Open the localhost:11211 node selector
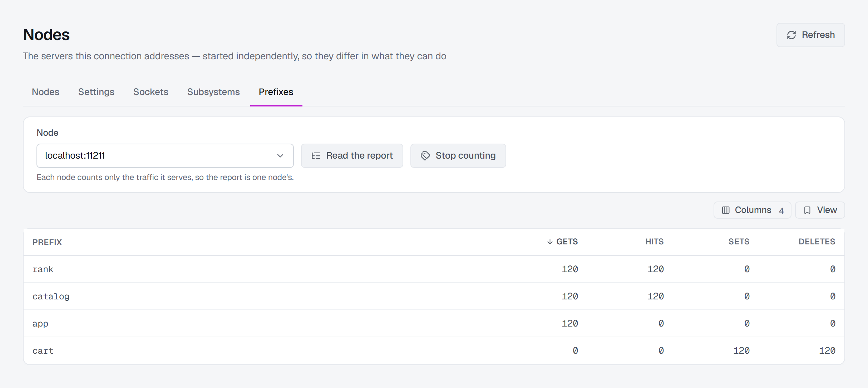Viewport: 868px width, 388px height. point(165,156)
